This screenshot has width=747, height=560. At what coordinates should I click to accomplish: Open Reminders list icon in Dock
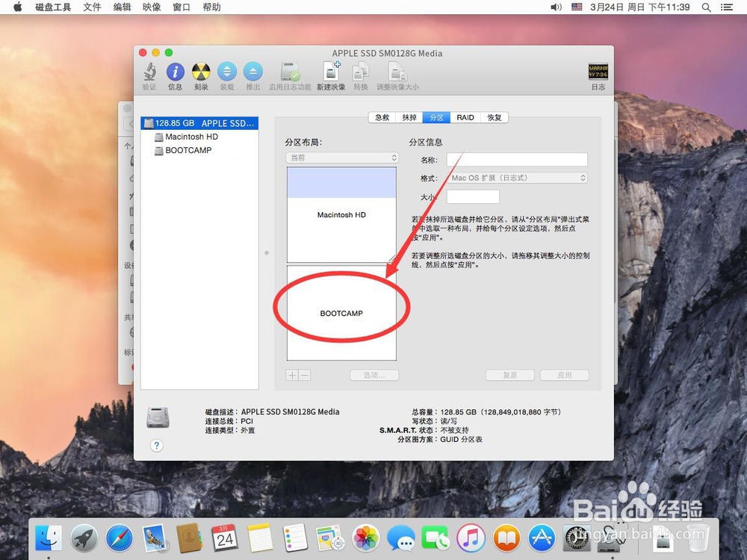pos(295,538)
